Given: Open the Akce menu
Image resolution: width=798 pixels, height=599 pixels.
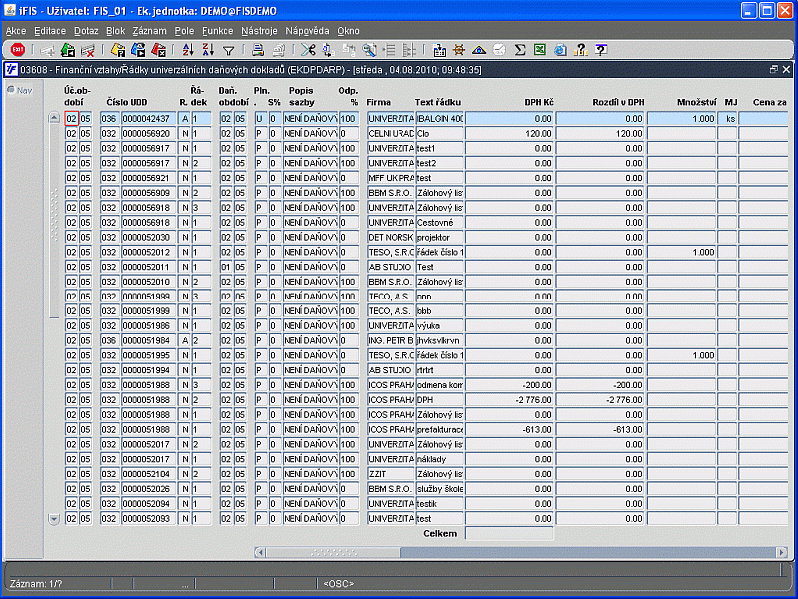Looking at the screenshot, I should tap(16, 31).
